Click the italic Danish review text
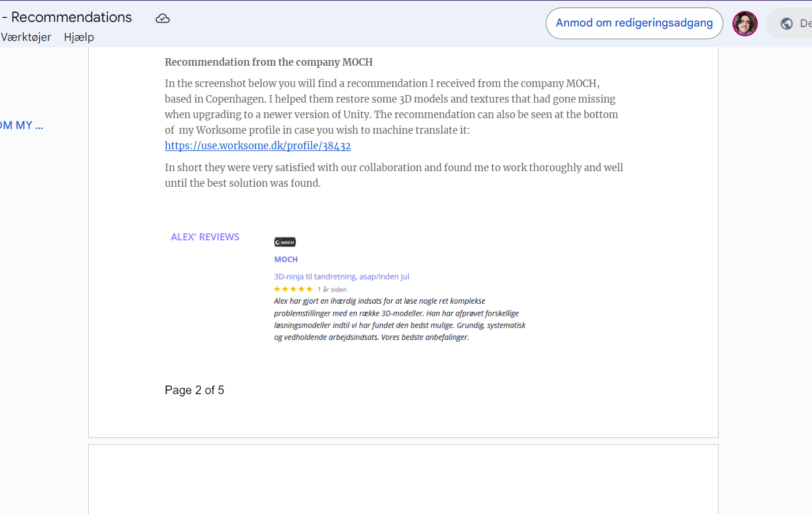 click(399, 319)
